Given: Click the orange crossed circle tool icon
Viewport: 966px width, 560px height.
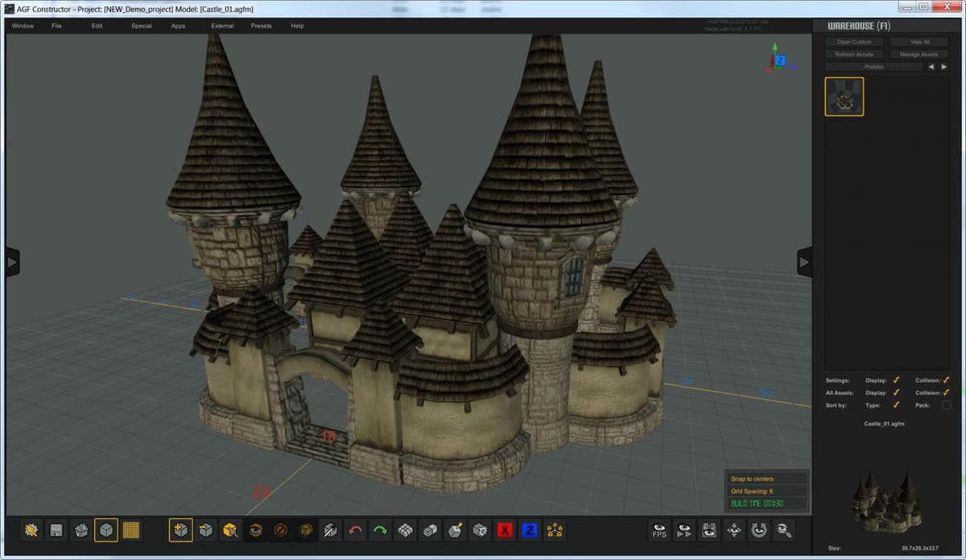Looking at the screenshot, I should coord(281,529).
